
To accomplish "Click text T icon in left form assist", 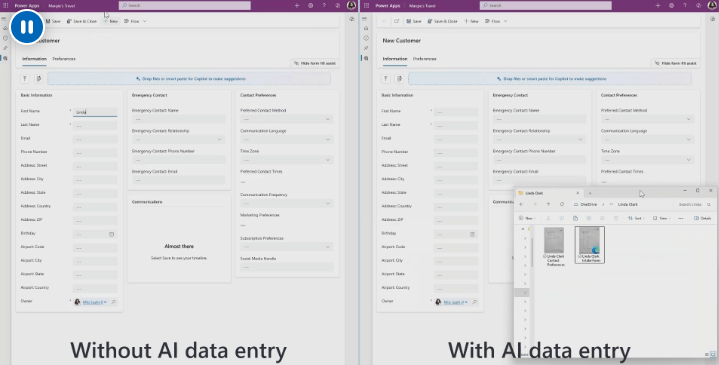I will (25, 79).
